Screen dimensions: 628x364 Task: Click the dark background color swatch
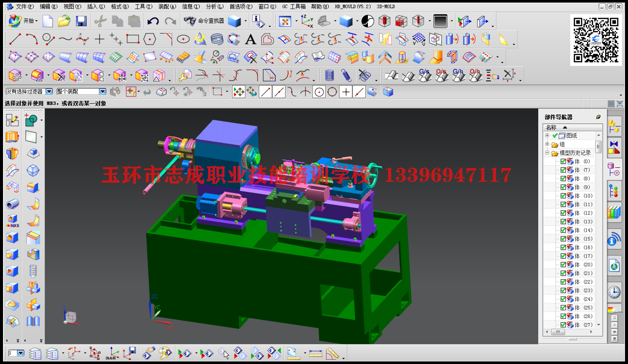coord(440,21)
